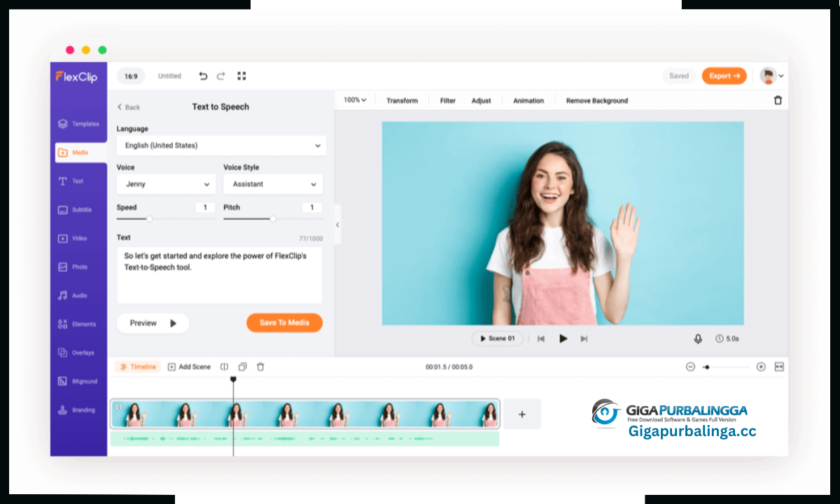Click the timeline zoom slider
Screen dimensions: 840x504
click(x=725, y=367)
